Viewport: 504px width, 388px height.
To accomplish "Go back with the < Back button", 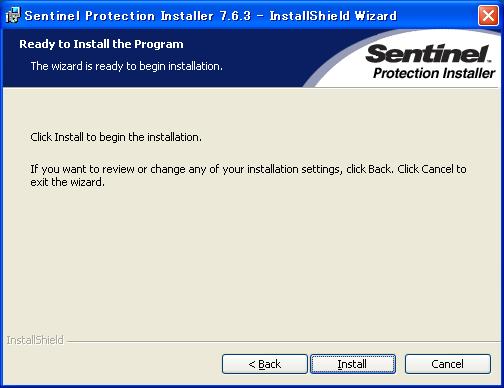I will coord(265,364).
